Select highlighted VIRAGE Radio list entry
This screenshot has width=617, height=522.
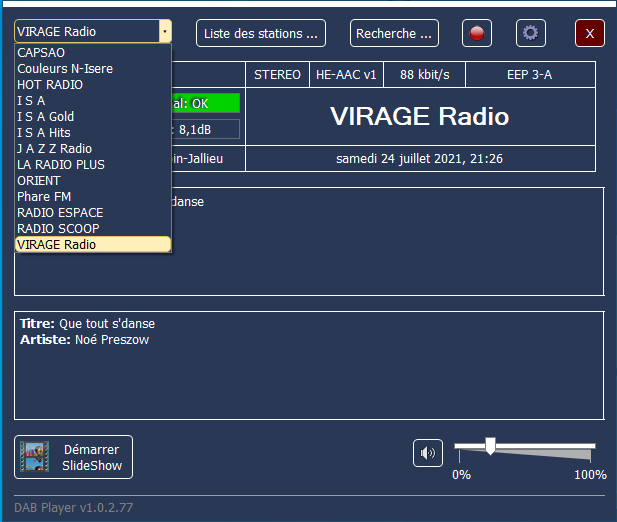click(93, 244)
